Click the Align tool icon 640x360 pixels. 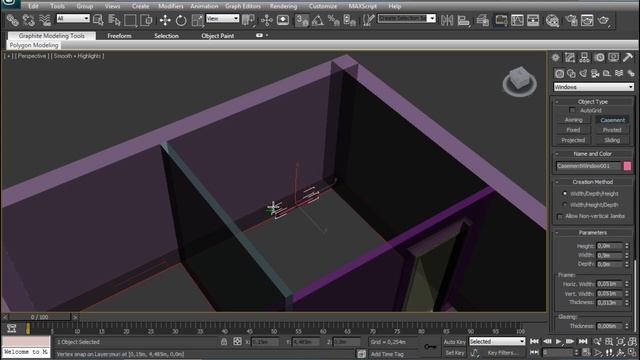click(x=463, y=20)
